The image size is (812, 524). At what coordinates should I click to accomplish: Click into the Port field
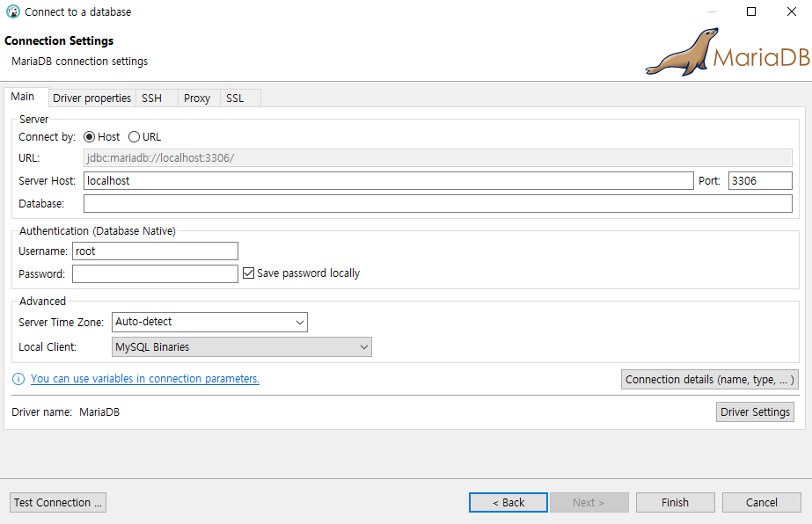(760, 181)
